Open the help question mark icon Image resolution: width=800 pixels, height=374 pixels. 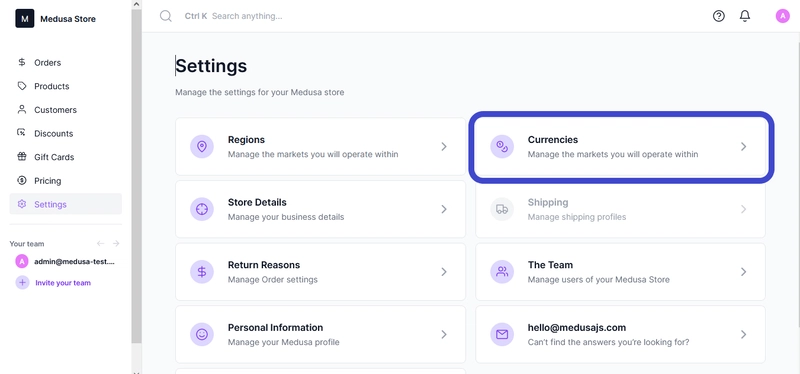[x=718, y=16]
